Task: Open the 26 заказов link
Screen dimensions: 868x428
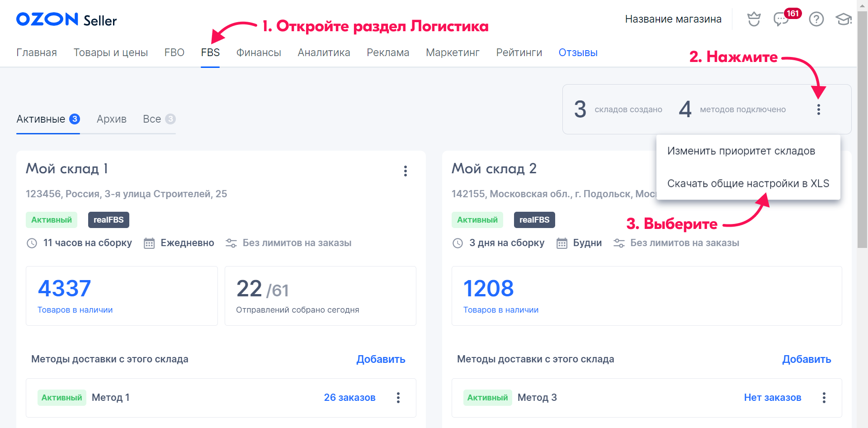Action: point(349,398)
